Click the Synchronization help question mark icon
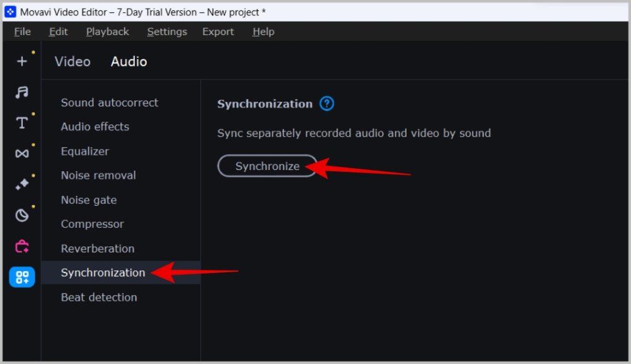The height and width of the screenshot is (364, 631). tap(327, 103)
